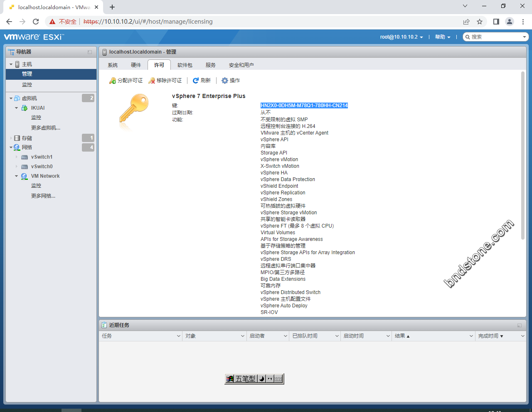The image size is (532, 412).
Task: Open the search options dropdown arrow
Action: coord(525,37)
